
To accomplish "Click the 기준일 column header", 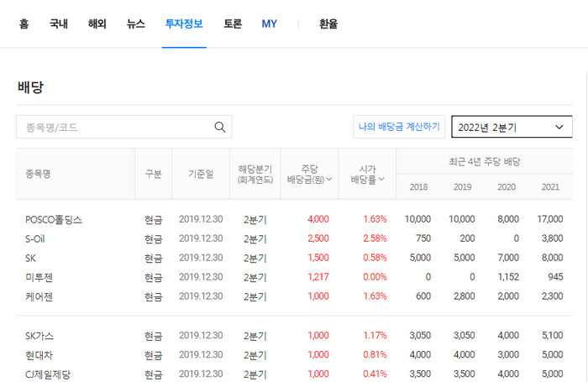I will [x=201, y=174].
